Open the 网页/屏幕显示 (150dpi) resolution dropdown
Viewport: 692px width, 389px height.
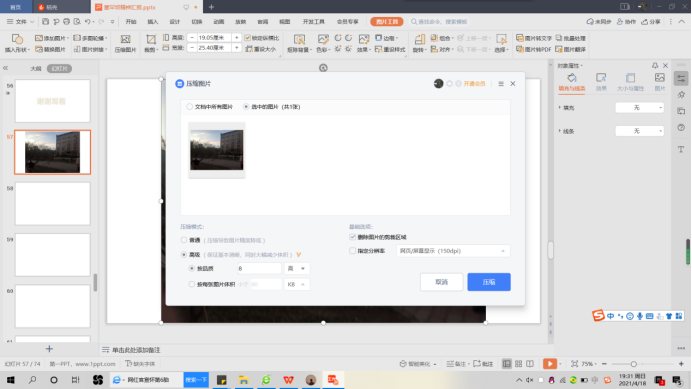[453, 251]
